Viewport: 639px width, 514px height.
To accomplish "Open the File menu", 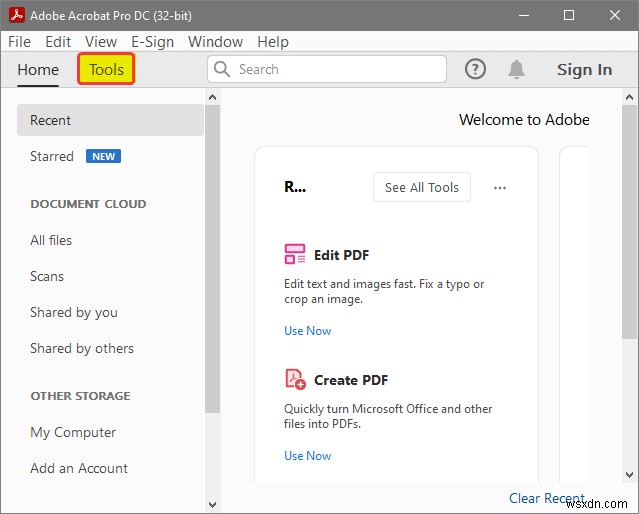I will (x=19, y=42).
